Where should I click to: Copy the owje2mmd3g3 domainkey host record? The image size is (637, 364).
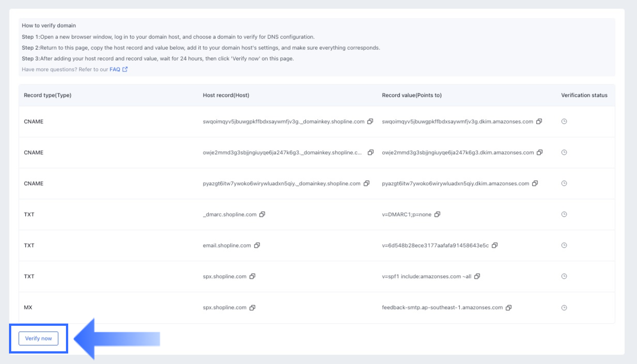371,152
